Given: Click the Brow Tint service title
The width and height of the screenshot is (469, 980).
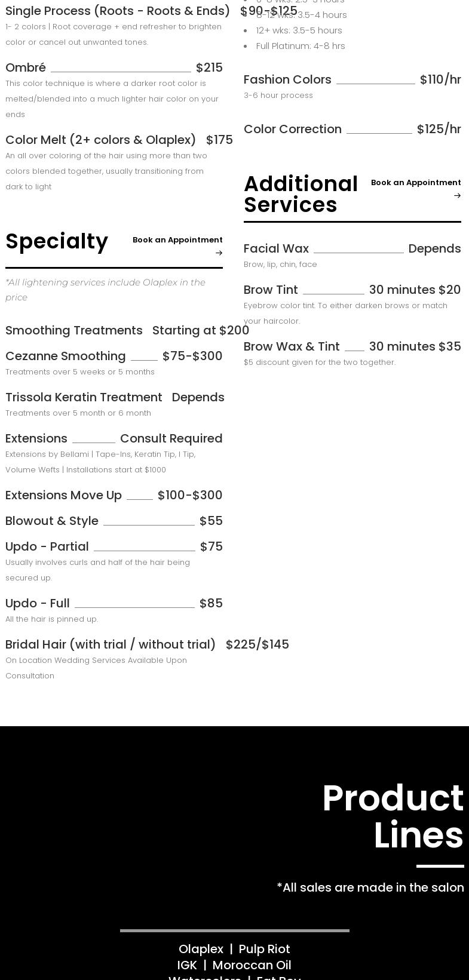Looking at the screenshot, I should pyautogui.click(x=271, y=290).
